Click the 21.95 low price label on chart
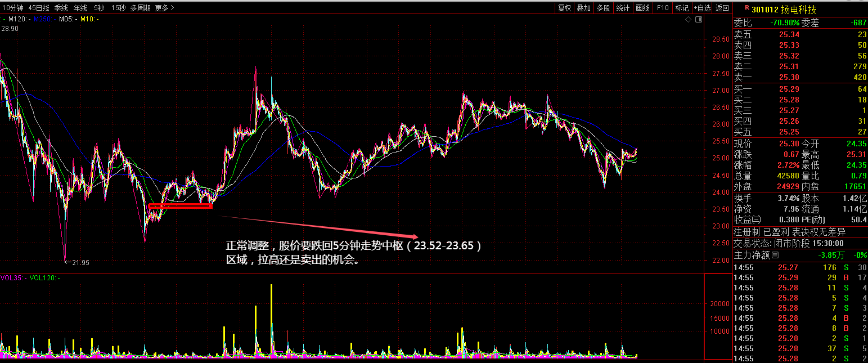Image resolution: width=868 pixels, height=363 pixels. click(x=79, y=262)
